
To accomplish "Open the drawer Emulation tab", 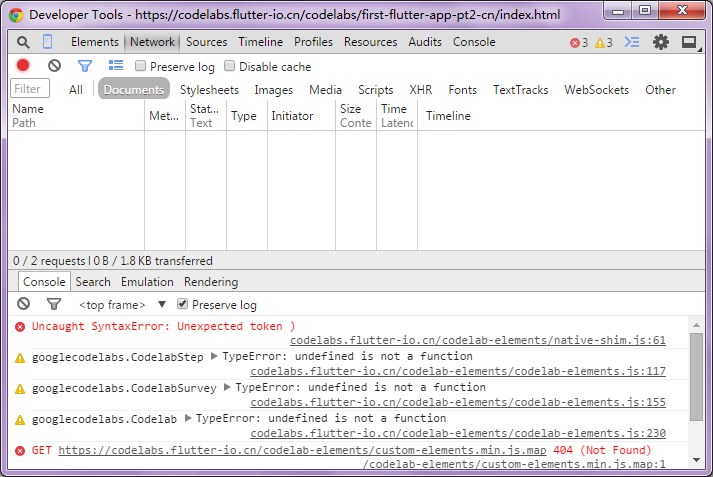I will click(147, 282).
